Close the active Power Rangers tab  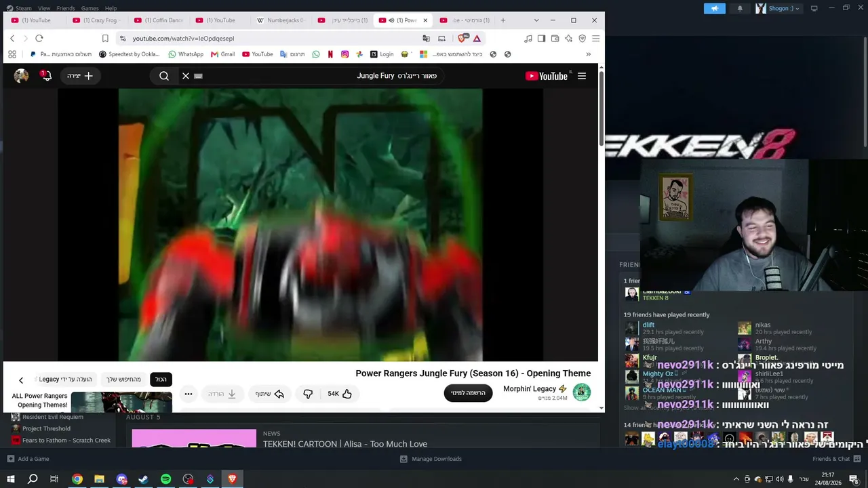click(x=425, y=20)
